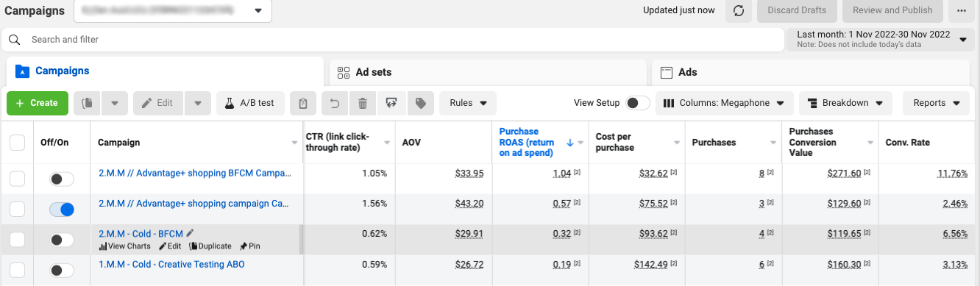This screenshot has height=286, width=980.
Task: Open the Reports dropdown
Action: pyautogui.click(x=937, y=103)
